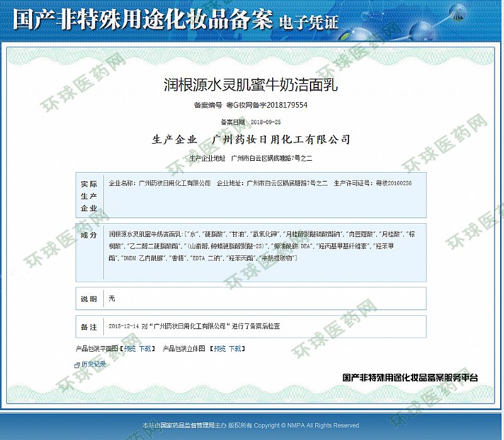This screenshot has width=504, height=440.
Task: Click the 实际生产企业 row label
Action: click(x=89, y=195)
